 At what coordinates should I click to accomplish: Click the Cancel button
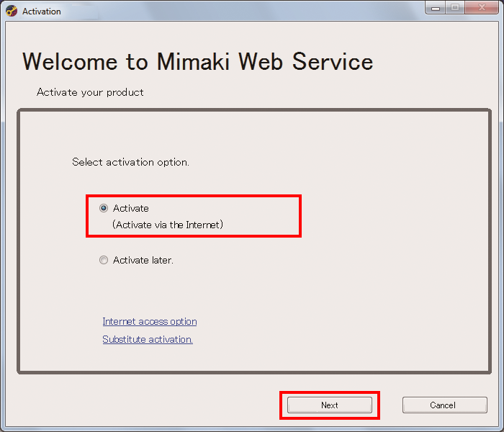pyautogui.click(x=444, y=405)
